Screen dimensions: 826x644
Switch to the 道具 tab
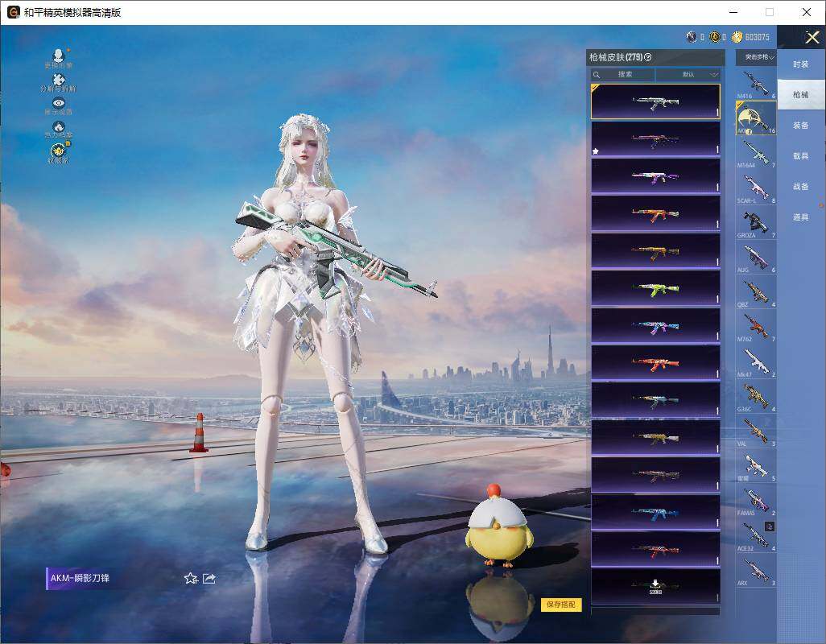801,217
